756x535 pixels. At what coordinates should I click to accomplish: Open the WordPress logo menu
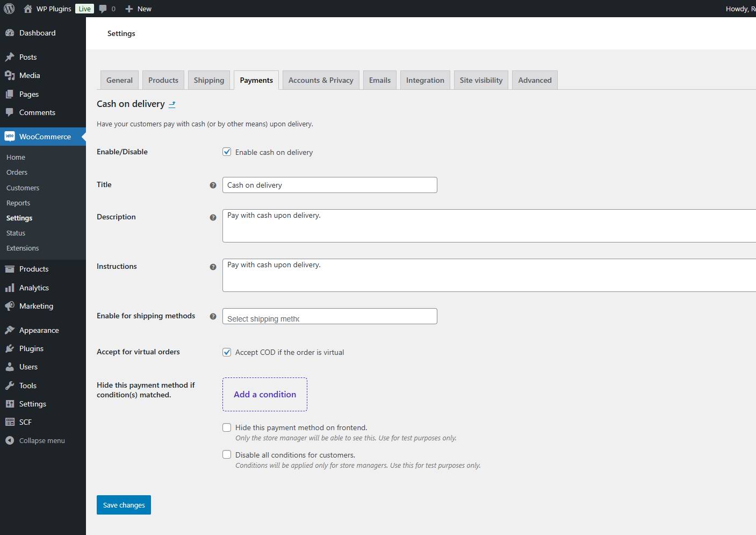point(9,9)
